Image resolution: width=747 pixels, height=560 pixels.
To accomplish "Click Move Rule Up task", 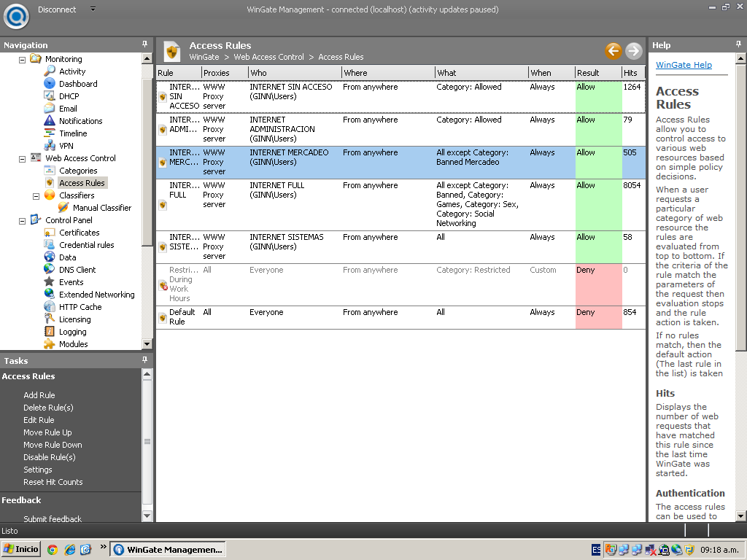I will tap(47, 432).
